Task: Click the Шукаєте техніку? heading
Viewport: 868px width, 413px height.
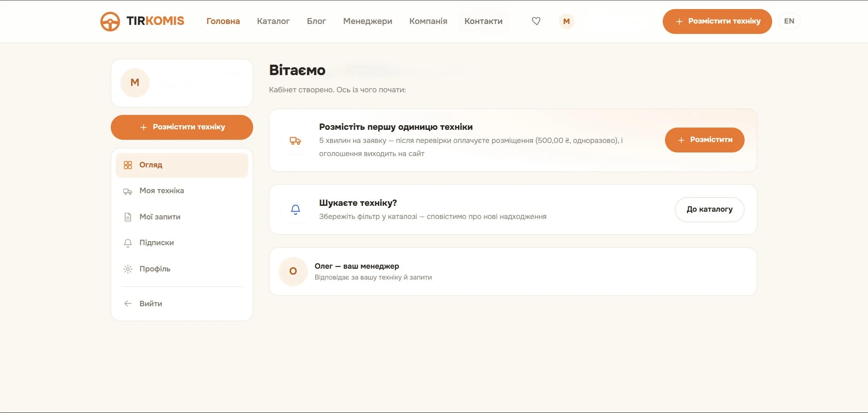Action: pyautogui.click(x=358, y=203)
